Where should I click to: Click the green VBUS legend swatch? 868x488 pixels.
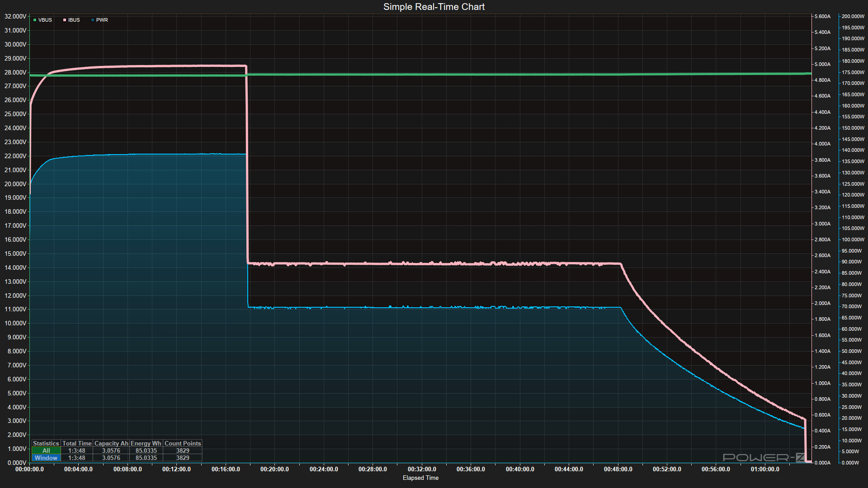point(35,20)
